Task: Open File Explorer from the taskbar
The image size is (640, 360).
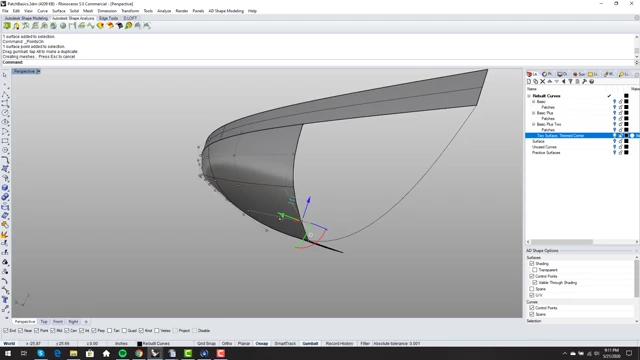Action: pyautogui.click(x=73, y=353)
